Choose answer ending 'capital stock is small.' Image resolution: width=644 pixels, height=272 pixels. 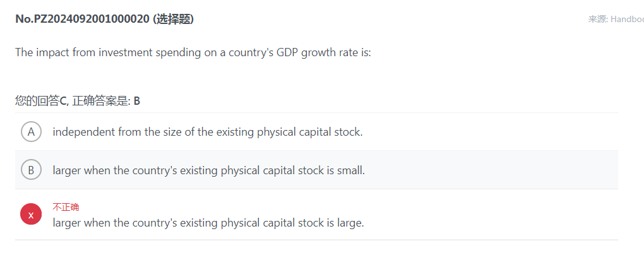[208, 170]
